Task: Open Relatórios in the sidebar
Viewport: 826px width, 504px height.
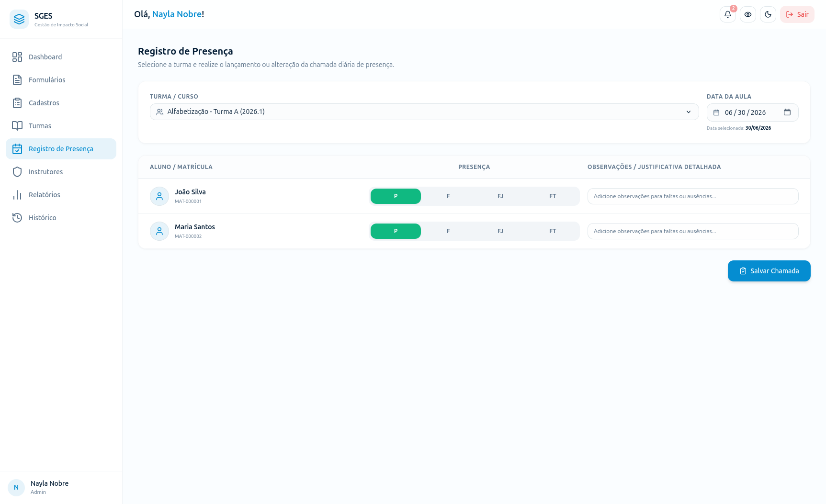Action: [x=61, y=195]
